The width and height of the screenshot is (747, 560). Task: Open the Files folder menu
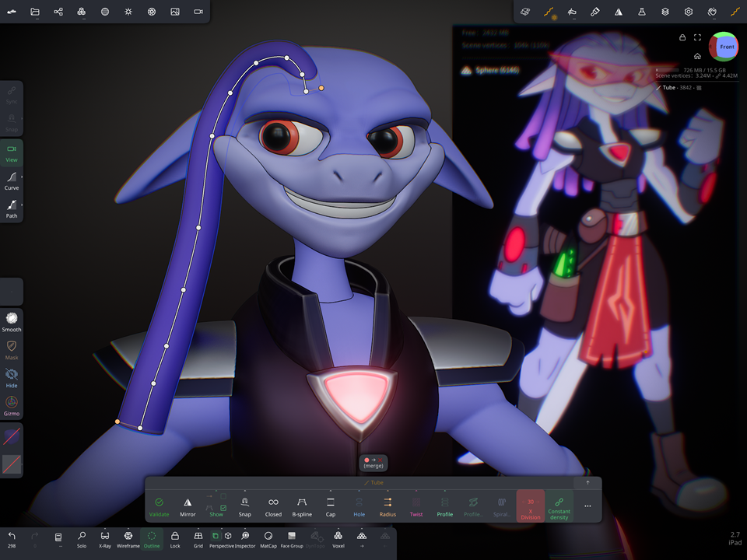pos(35,12)
